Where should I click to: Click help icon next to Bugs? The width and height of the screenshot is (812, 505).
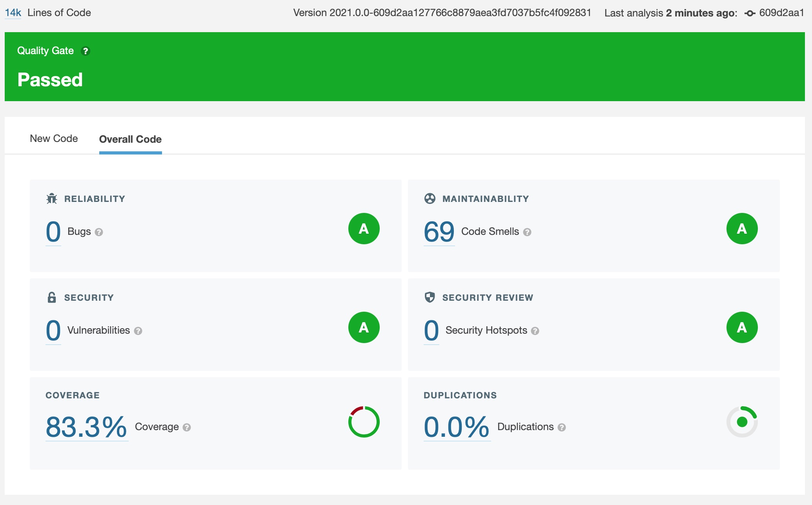[x=99, y=232]
